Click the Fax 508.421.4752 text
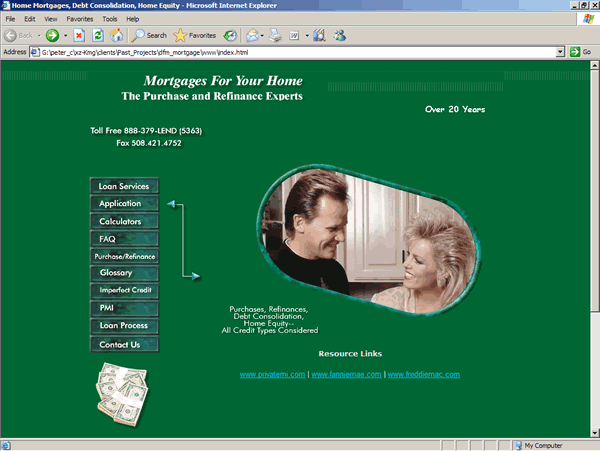Image resolution: width=600 pixels, height=451 pixels. 149,143
